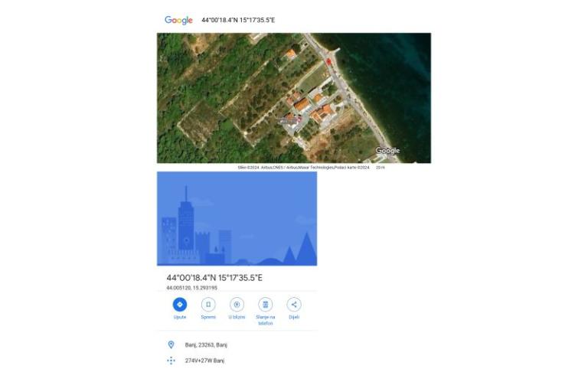Select the plus code 274V+27W Banj
The width and height of the screenshot is (588, 392).
[x=204, y=361]
